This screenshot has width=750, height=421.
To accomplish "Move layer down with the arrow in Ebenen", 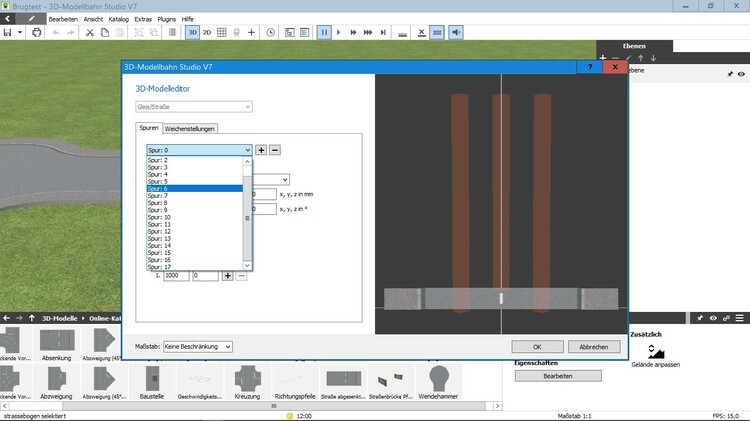I will pyautogui.click(x=653, y=58).
